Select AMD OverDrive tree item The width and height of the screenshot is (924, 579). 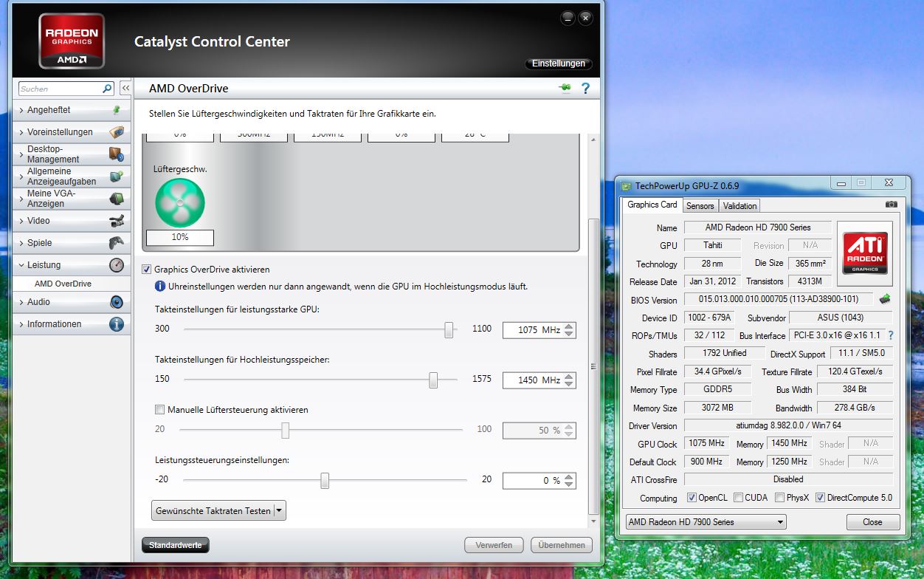pyautogui.click(x=63, y=284)
